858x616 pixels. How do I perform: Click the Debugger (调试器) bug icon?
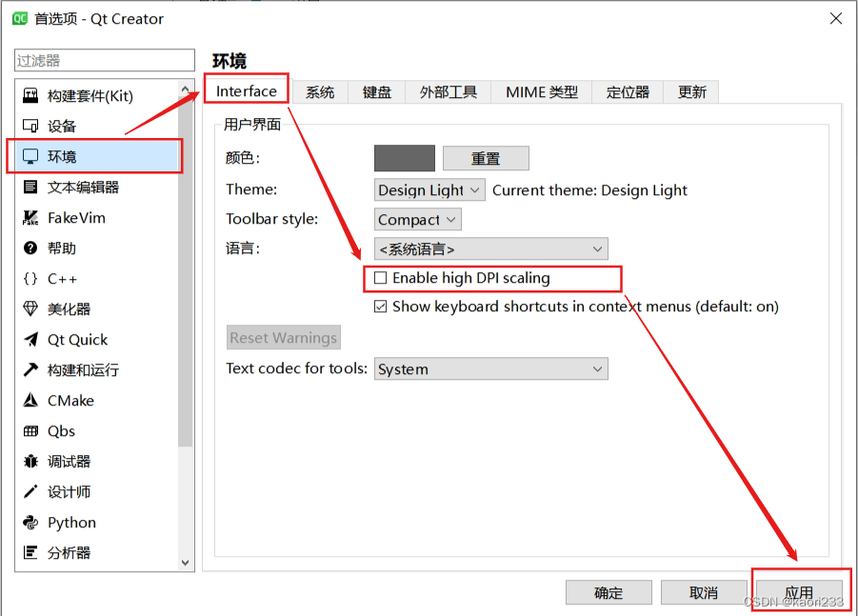click(x=30, y=462)
